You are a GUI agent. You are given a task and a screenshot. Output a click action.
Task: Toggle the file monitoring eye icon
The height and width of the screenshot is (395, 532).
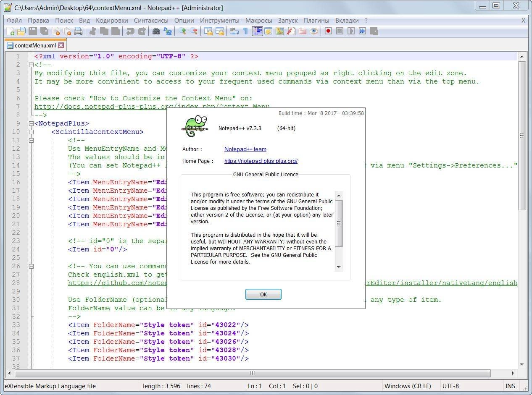pos(313,31)
